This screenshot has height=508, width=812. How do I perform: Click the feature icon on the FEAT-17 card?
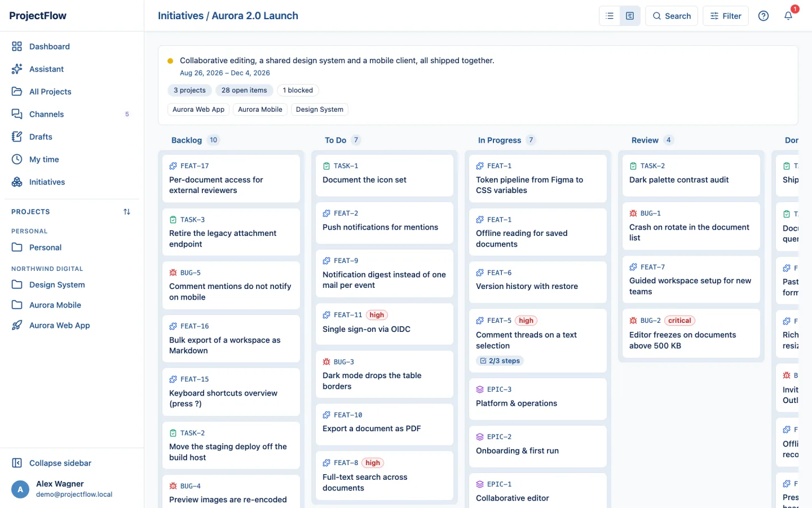pos(173,166)
